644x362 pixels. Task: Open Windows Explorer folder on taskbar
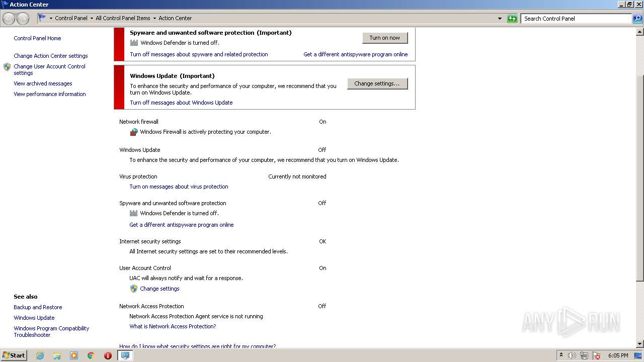57,355
